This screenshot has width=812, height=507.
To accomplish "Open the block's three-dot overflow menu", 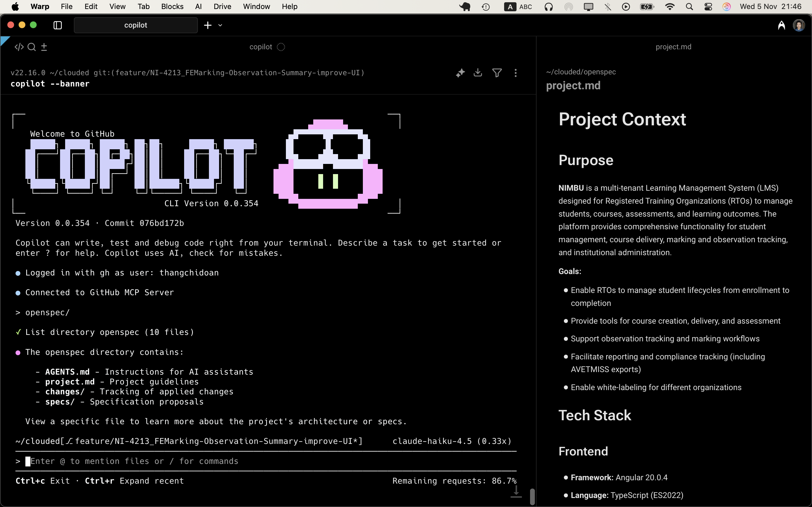I will pos(516,73).
